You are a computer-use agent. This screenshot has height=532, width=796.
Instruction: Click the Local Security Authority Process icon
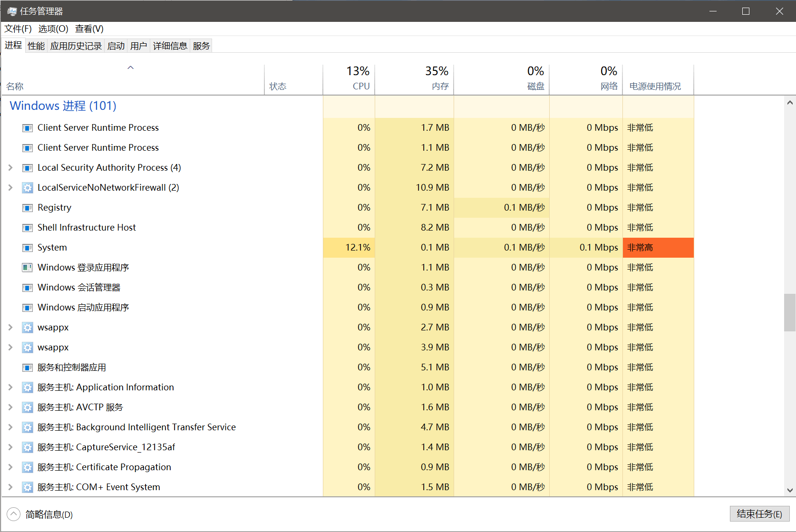[x=28, y=168]
